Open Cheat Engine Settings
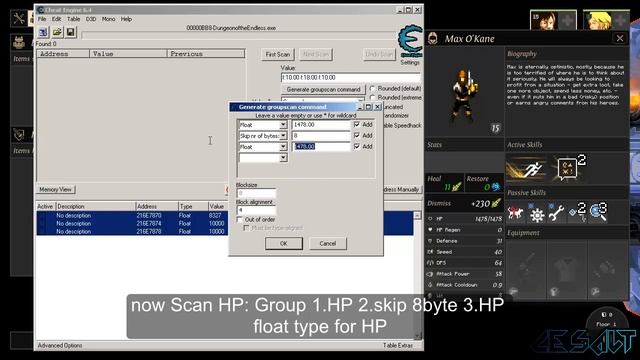 coord(410,62)
